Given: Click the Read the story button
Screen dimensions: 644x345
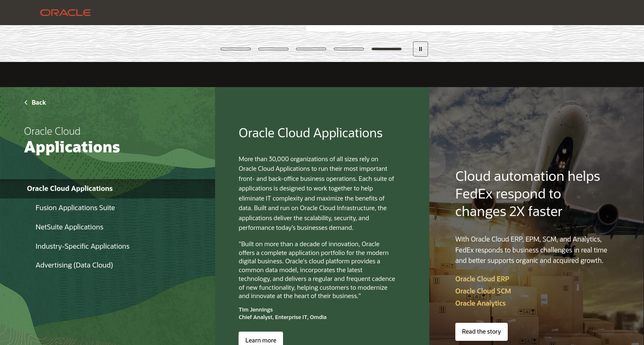Looking at the screenshot, I should point(481,332).
